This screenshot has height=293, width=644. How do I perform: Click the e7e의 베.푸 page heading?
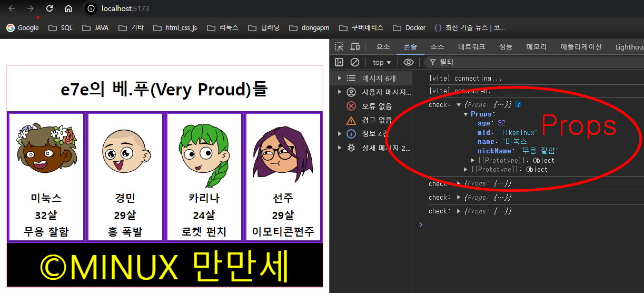click(164, 90)
